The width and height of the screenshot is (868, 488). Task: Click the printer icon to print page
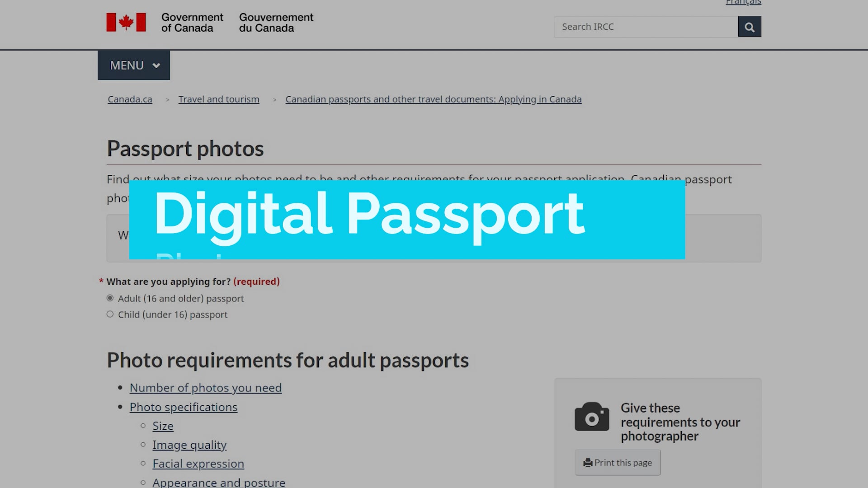pos(588,462)
